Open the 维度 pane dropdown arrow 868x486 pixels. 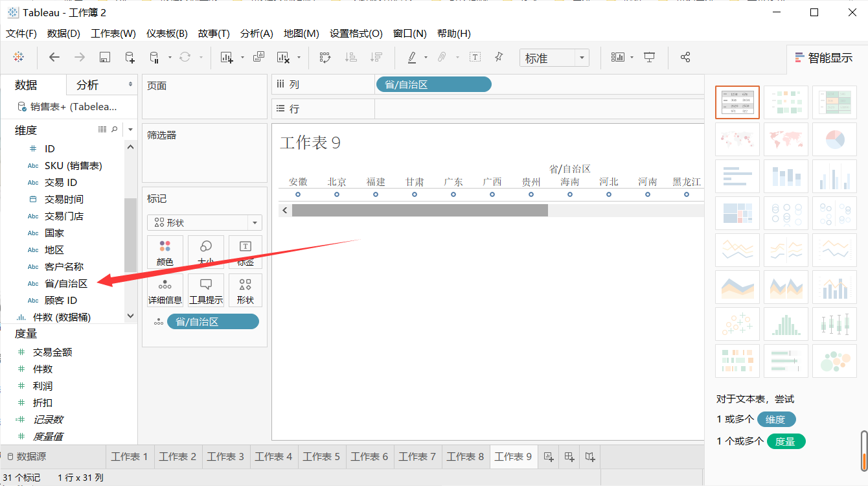[130, 130]
